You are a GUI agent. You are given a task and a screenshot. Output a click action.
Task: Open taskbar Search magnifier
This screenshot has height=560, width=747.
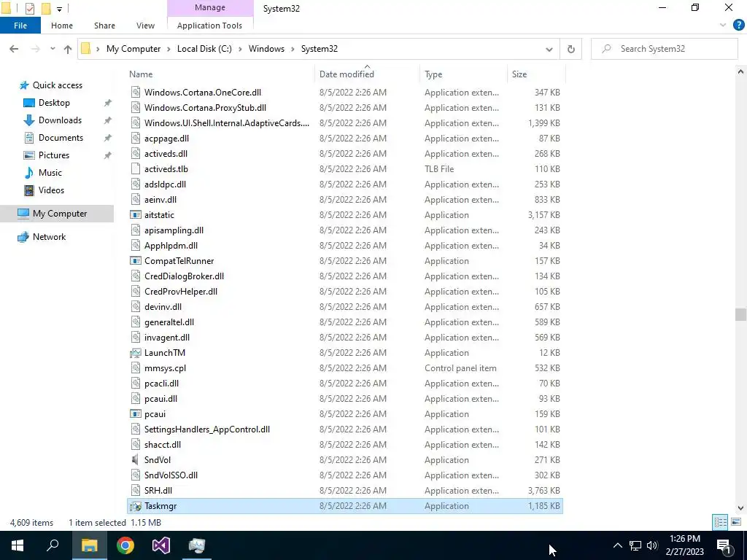(53, 545)
